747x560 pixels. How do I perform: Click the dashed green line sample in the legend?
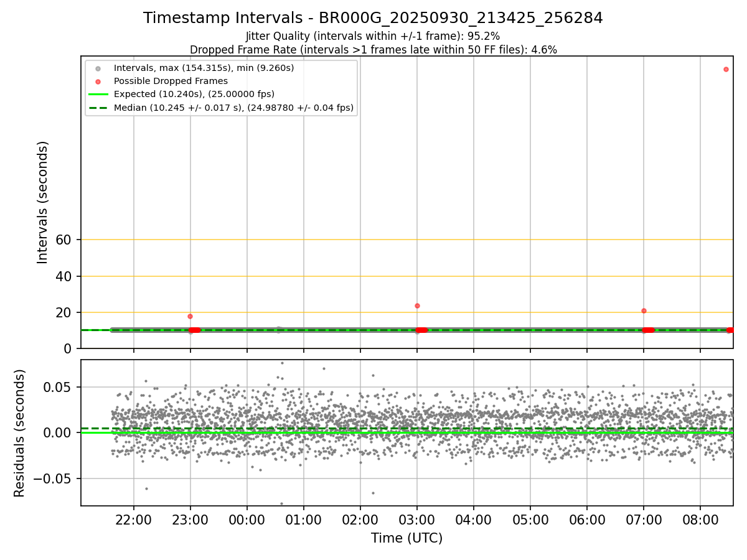point(98,108)
